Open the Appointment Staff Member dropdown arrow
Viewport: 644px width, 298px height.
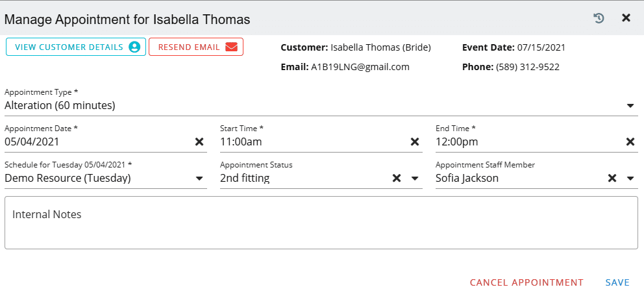pyautogui.click(x=630, y=178)
